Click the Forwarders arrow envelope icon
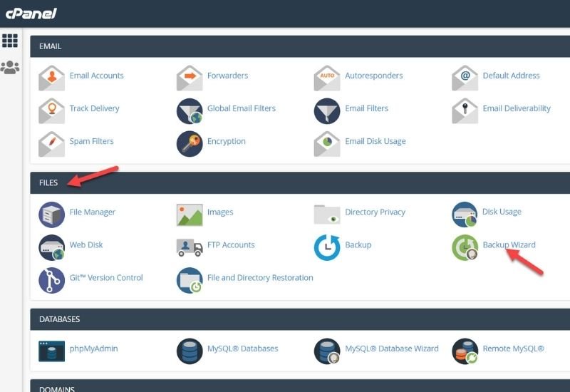The width and height of the screenshot is (570, 392). pos(190,78)
